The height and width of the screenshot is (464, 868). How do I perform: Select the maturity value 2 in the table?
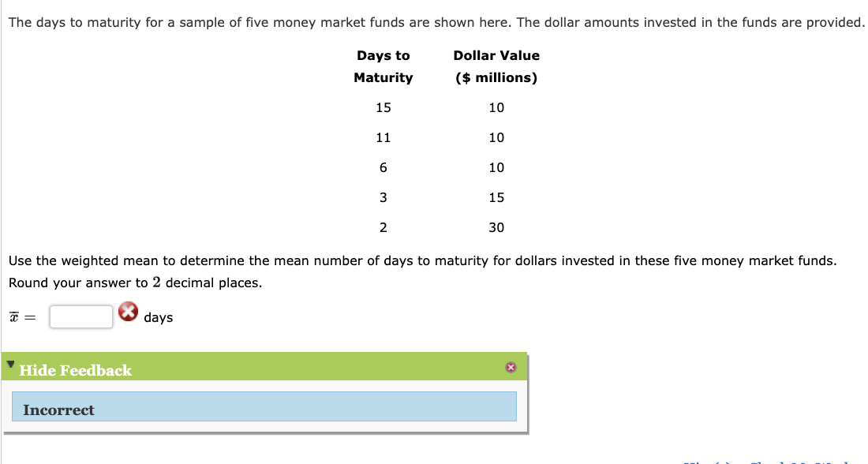383,227
